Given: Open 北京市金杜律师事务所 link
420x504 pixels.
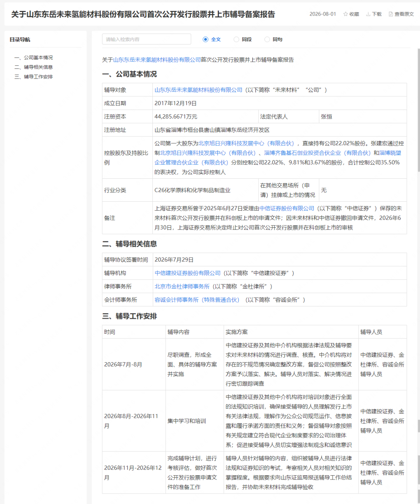Looking at the screenshot, I should pyautogui.click(x=182, y=286).
